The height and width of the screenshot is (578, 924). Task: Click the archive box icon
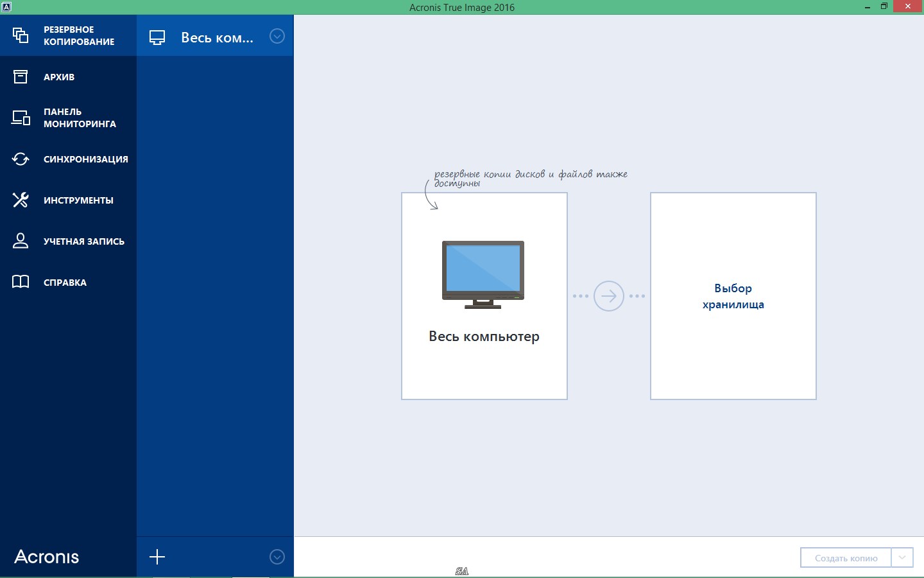click(21, 77)
